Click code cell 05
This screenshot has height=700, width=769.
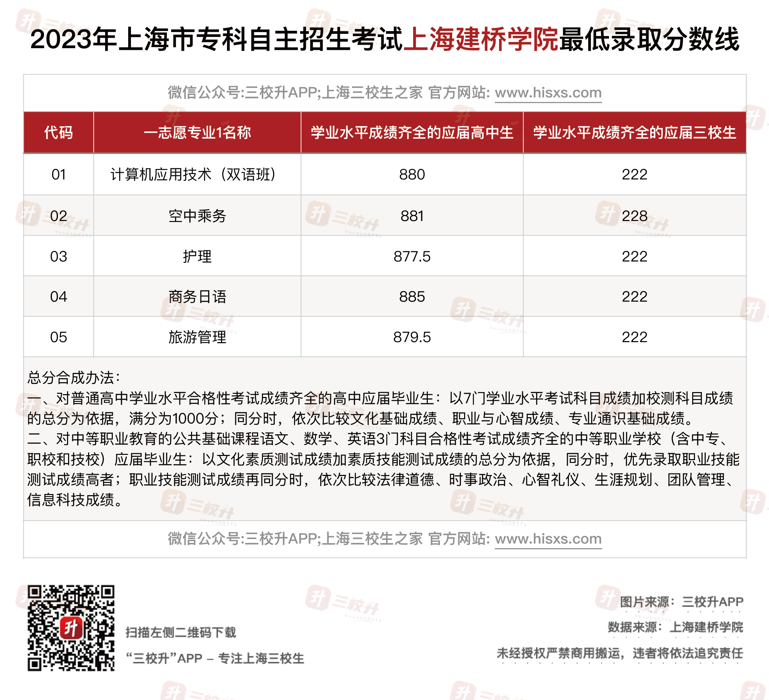(x=59, y=337)
